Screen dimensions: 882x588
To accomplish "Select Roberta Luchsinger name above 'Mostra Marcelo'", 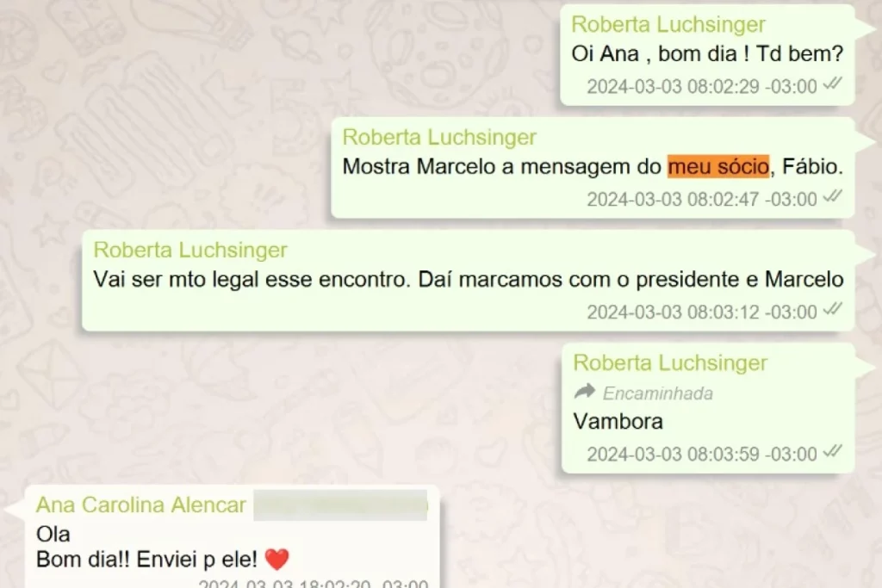I will click(439, 137).
